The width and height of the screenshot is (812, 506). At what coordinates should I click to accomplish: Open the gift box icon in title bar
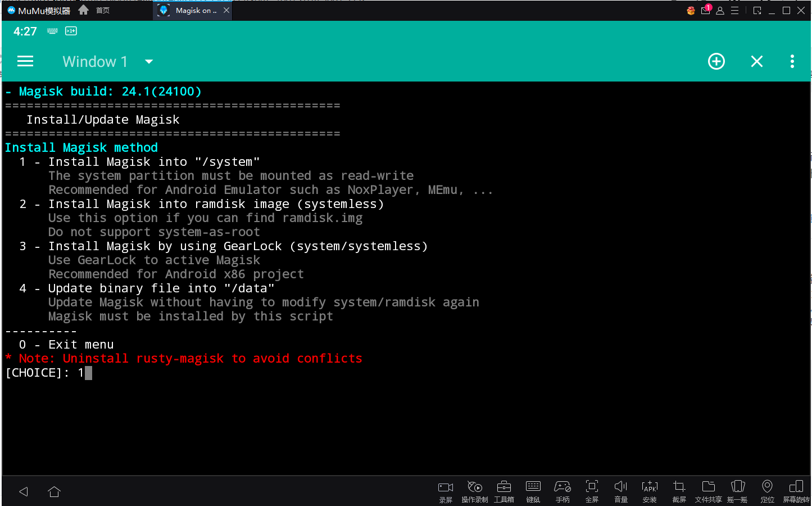[691, 11]
